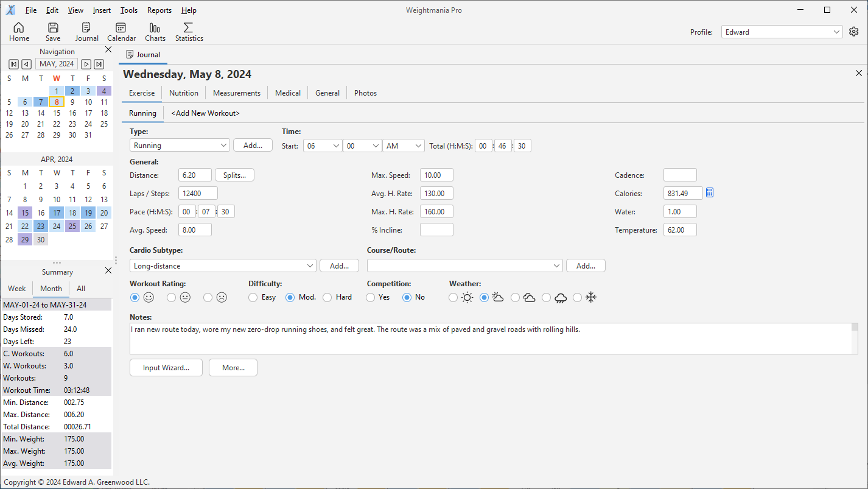Open the Input Wizard

click(166, 368)
